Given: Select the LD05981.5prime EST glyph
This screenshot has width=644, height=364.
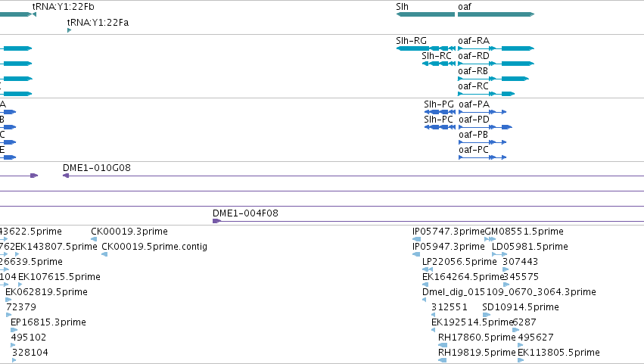Looking at the screenshot, I should [499, 254].
